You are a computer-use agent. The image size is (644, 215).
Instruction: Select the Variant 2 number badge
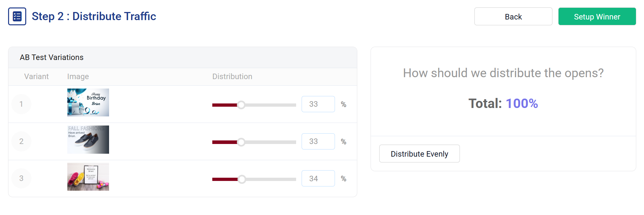(x=21, y=141)
